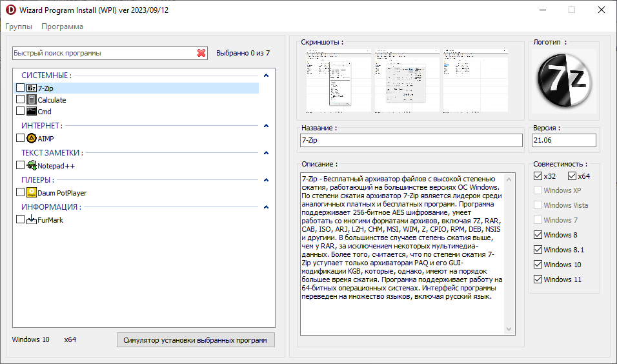Open the Программа menu

tap(62, 26)
